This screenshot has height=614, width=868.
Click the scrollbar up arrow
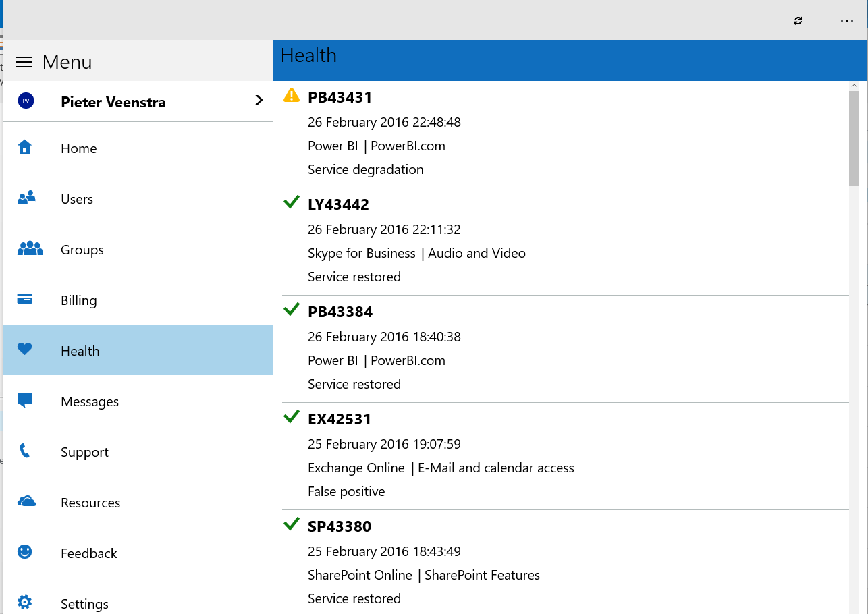(x=854, y=86)
